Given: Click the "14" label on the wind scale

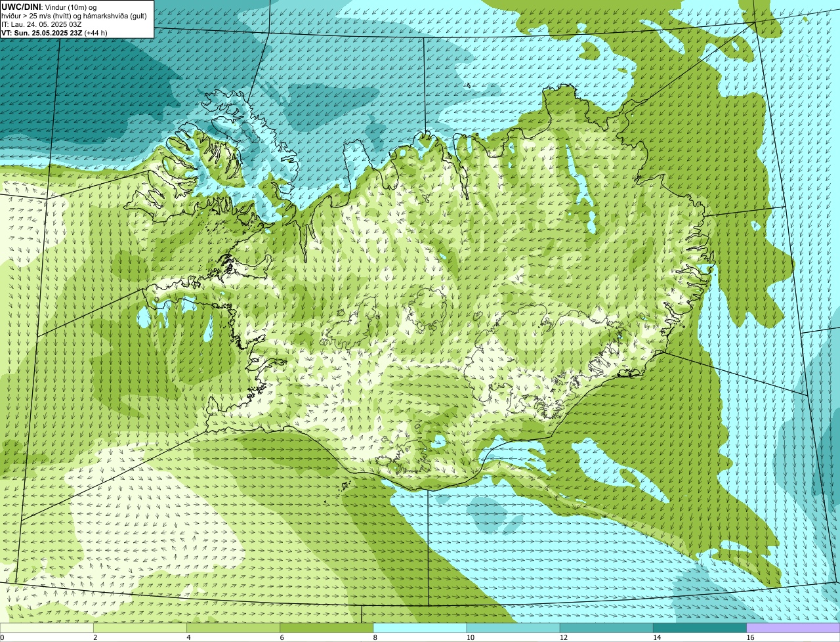Looking at the screenshot, I should (x=657, y=637).
